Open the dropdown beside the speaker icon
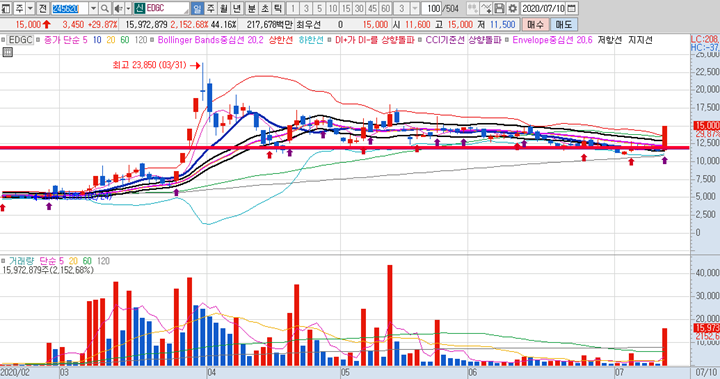This screenshot has height=379, width=720. 128,8
